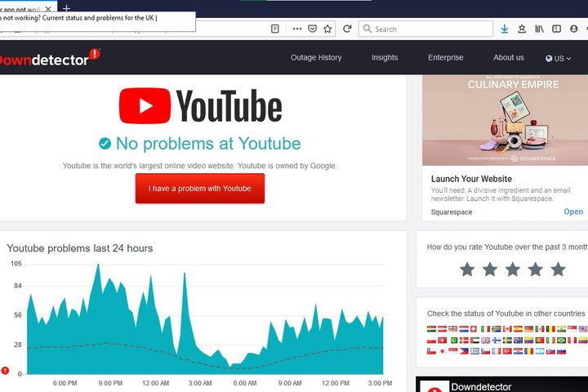Screen dimensions: 588x392
Task: Open the 'Launch Your Website' ad headline
Action: 471,179
